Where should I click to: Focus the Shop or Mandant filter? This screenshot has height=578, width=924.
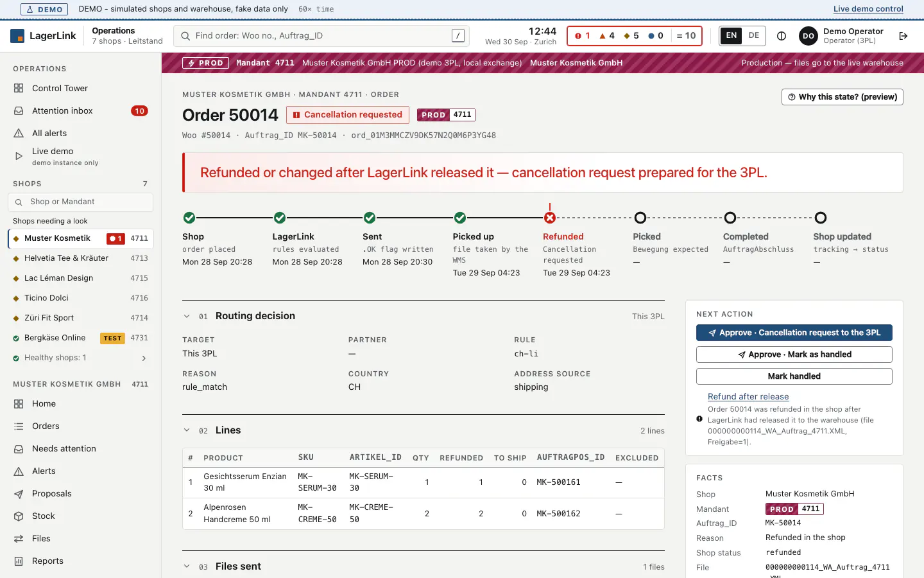[x=80, y=202]
